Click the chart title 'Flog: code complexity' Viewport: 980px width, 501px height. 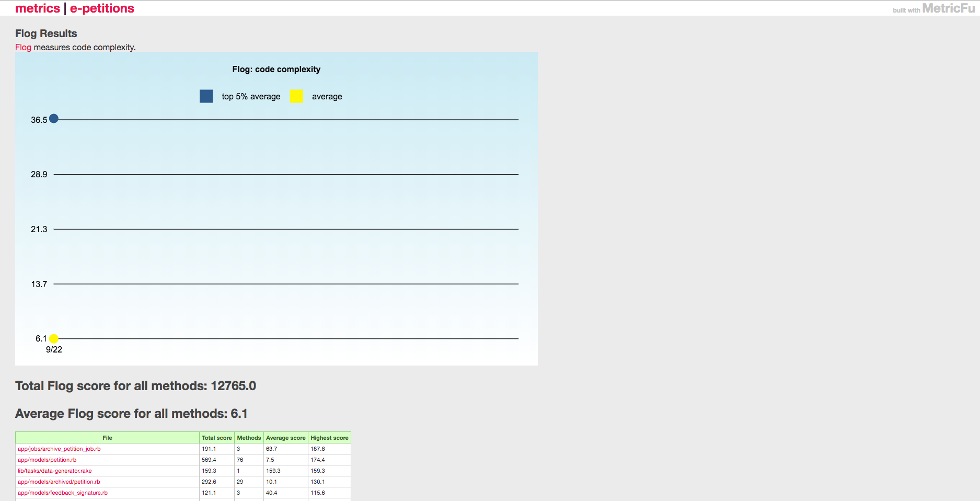276,69
